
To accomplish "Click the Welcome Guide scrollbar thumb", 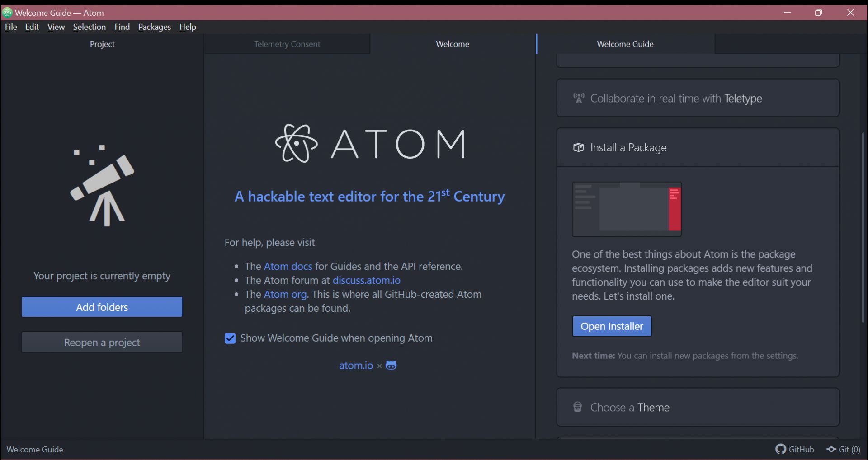I will (863, 227).
